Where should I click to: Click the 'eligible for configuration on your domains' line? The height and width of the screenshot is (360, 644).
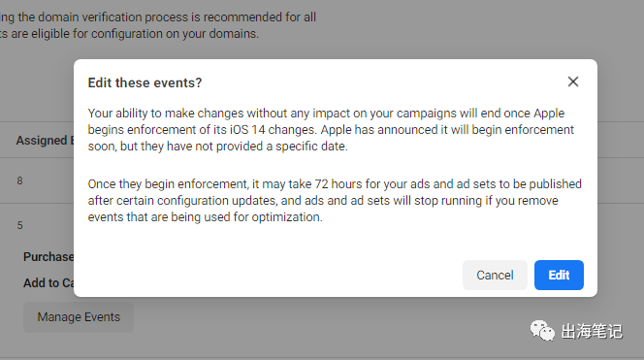[x=129, y=34]
